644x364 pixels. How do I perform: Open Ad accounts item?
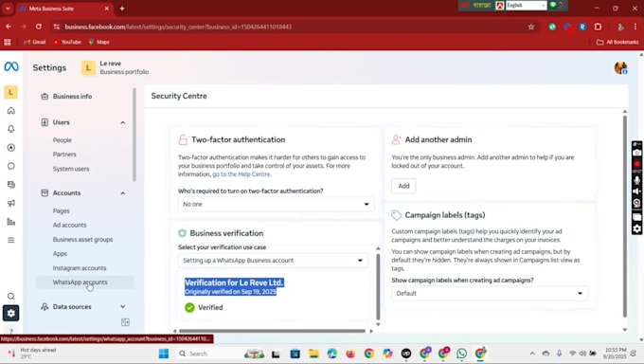tap(69, 226)
